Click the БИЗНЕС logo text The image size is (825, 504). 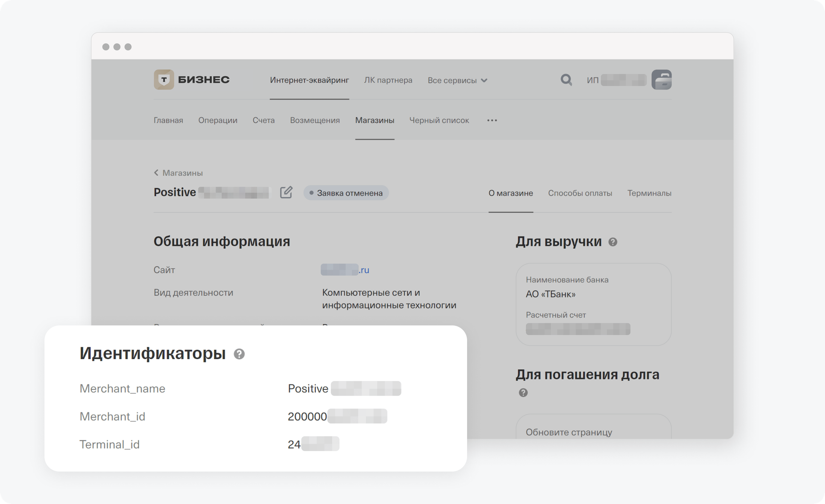[x=204, y=80]
